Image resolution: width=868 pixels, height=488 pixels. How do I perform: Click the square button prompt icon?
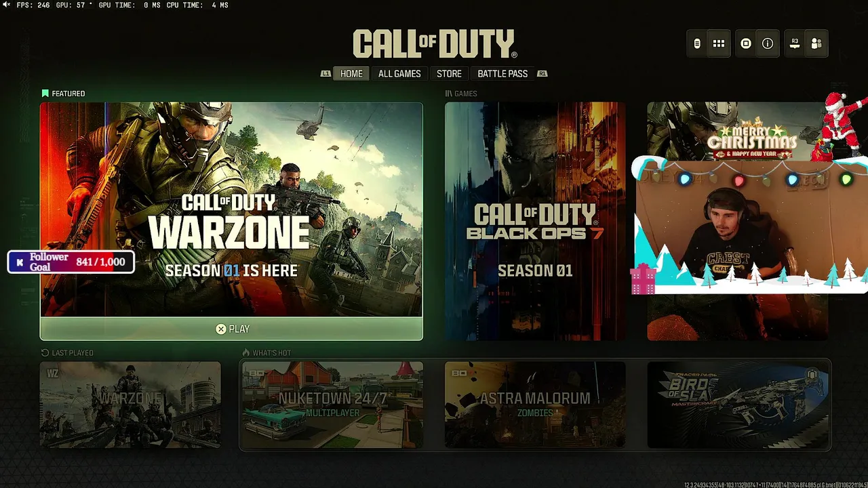[746, 43]
